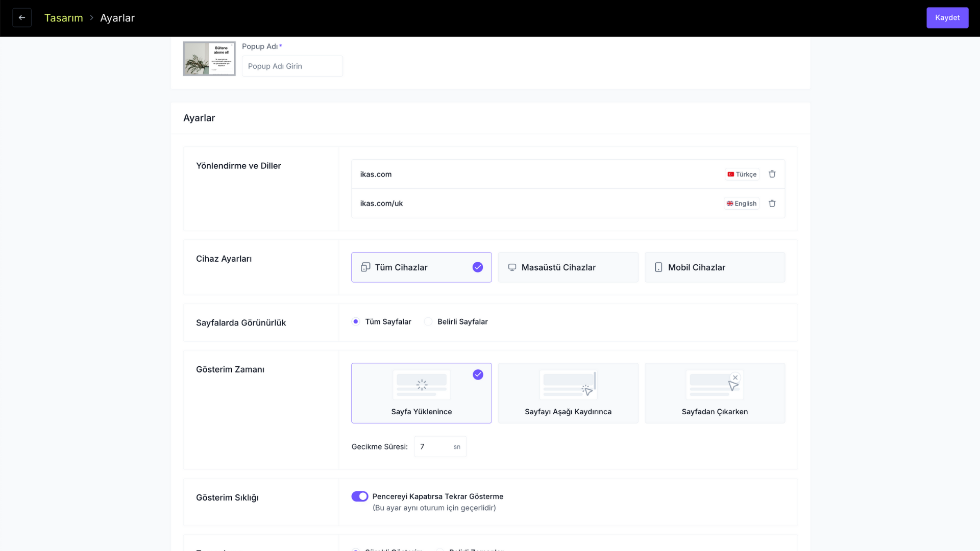The image size is (980, 551).
Task: Click the breadcrumb chevron separator
Action: (x=92, y=18)
